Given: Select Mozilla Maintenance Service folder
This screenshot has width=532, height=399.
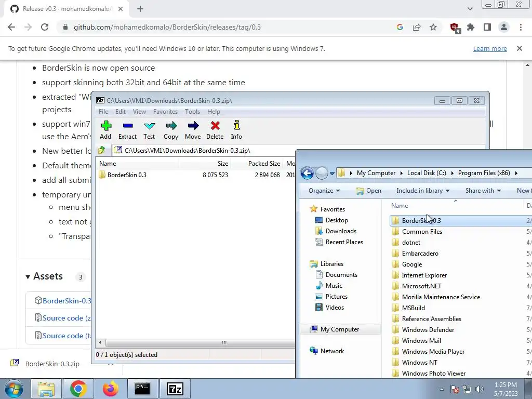Looking at the screenshot, I should [436, 297].
